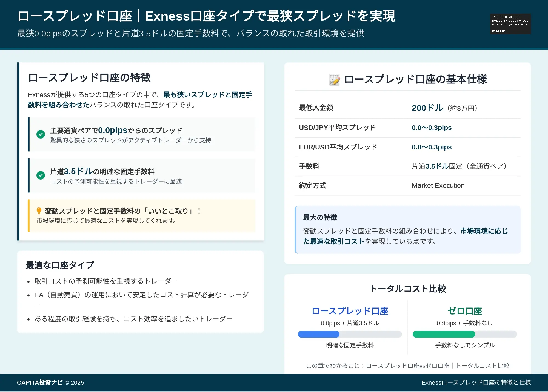Click the line 片道3.5ドルの明確な固定手数料
Screen dimensions: 548x392
(x=102, y=171)
